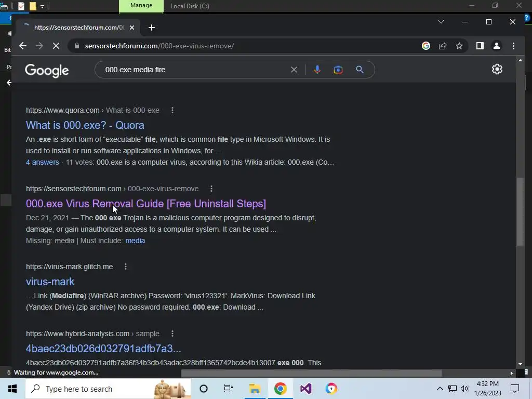Viewport: 532px width, 399px height.
Task: Click the horizontal scrollbar thumb
Action: pyautogui.click(x=312, y=373)
